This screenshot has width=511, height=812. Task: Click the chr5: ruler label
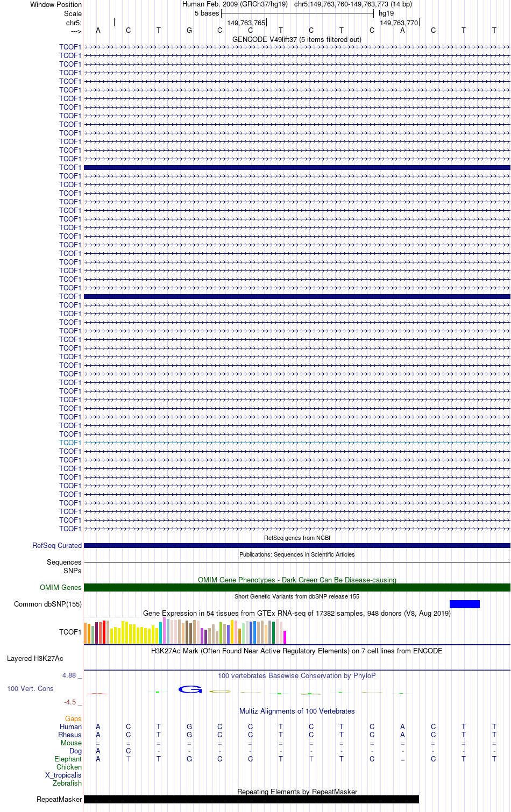coord(74,23)
